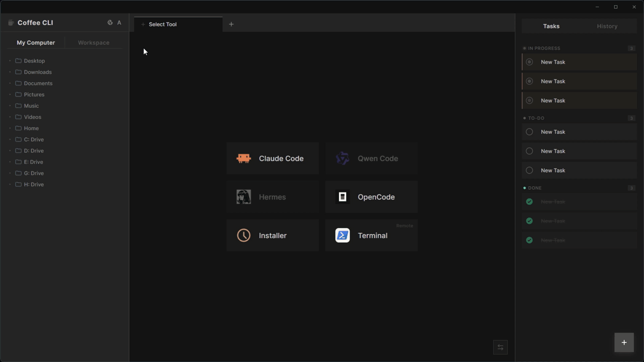Open the Qwen Code tool
Image resolution: width=644 pixels, height=362 pixels.
(x=371, y=158)
